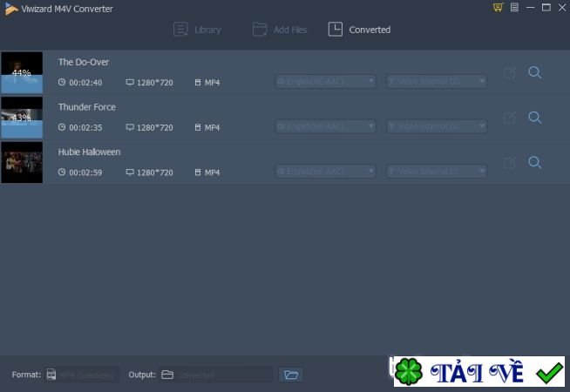This screenshot has height=392, width=570.
Task: Select the Thunder Force thumbnail
Action: coord(22,118)
